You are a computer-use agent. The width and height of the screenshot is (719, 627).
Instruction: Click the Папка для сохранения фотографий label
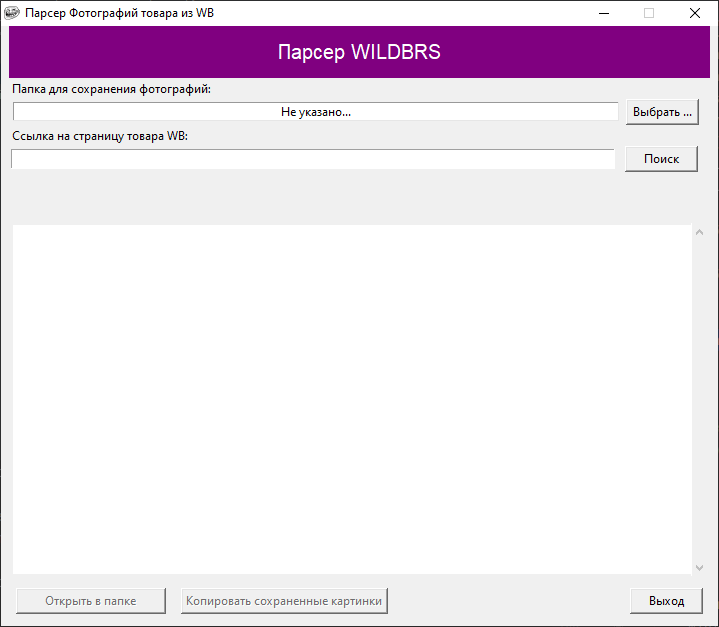(x=111, y=89)
